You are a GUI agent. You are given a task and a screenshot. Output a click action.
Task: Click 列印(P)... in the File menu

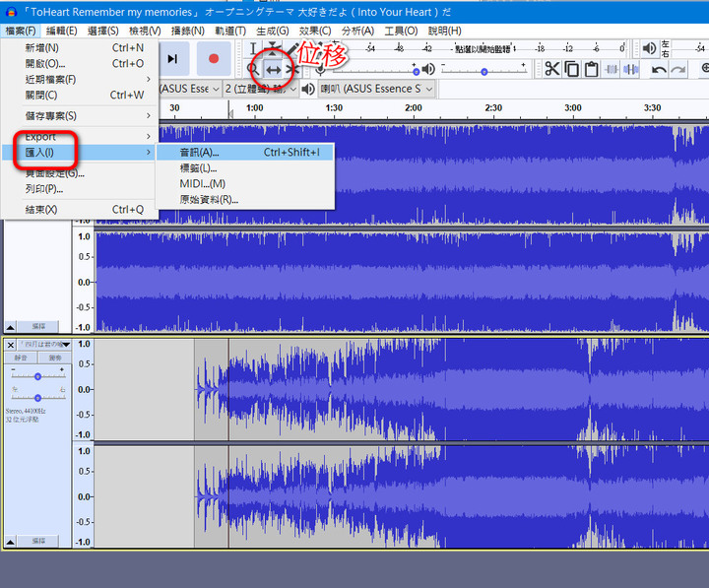point(80,189)
